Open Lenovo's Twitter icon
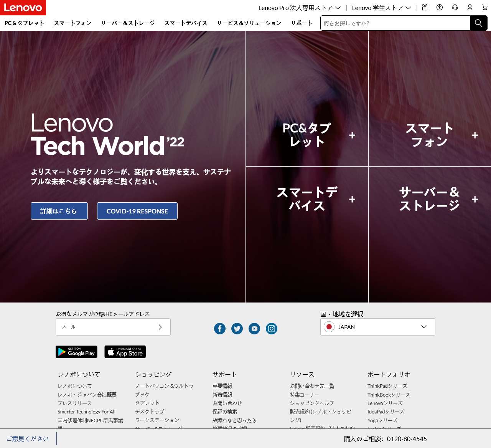 click(x=237, y=329)
